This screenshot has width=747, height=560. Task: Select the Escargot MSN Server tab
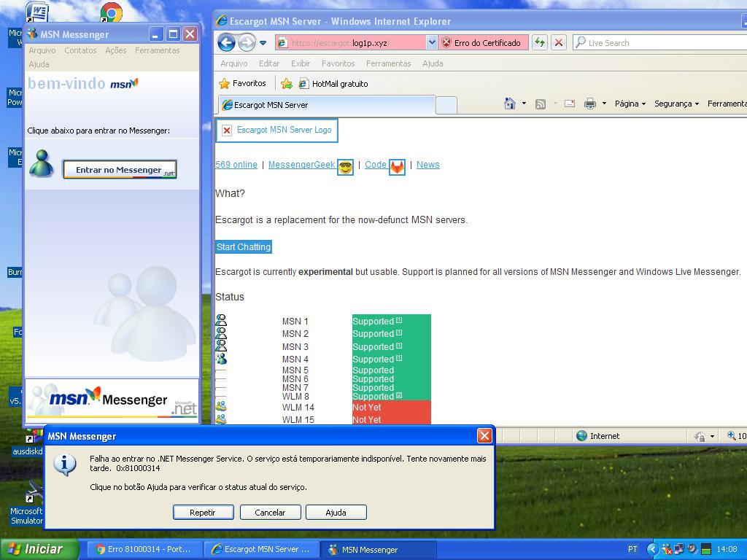(327, 105)
